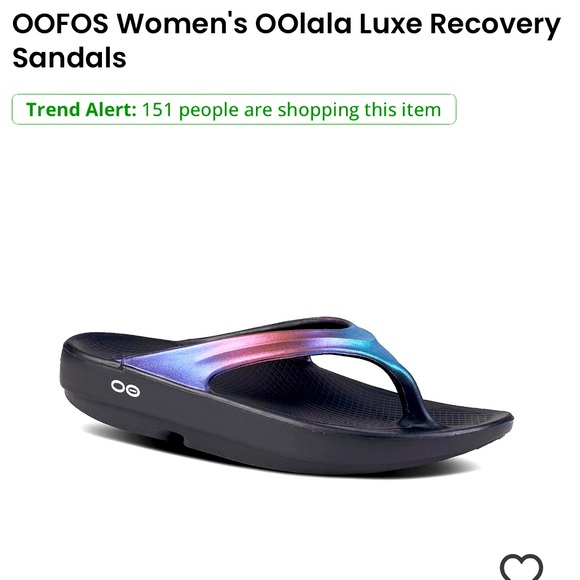The image size is (580, 580).
Task: Add sandal to favorites with heart icon
Action: [x=521, y=567]
